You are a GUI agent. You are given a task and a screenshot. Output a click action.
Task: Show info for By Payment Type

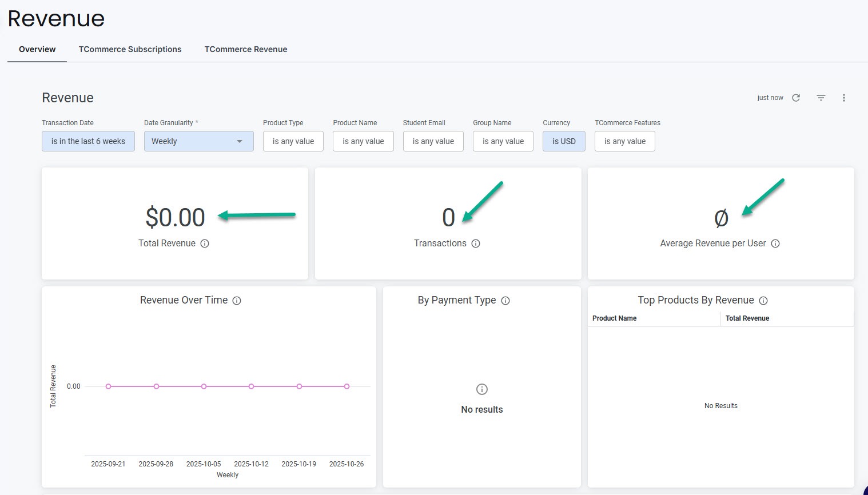pos(505,301)
